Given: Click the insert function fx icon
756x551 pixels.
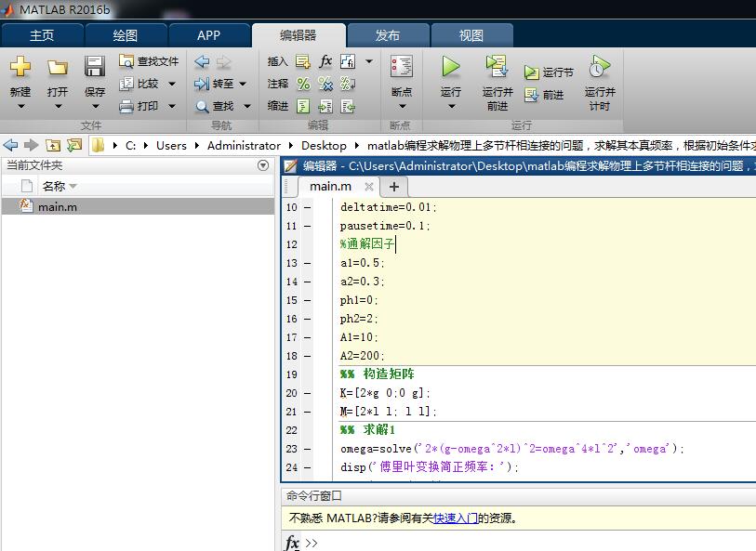Looking at the screenshot, I should click(x=325, y=61).
